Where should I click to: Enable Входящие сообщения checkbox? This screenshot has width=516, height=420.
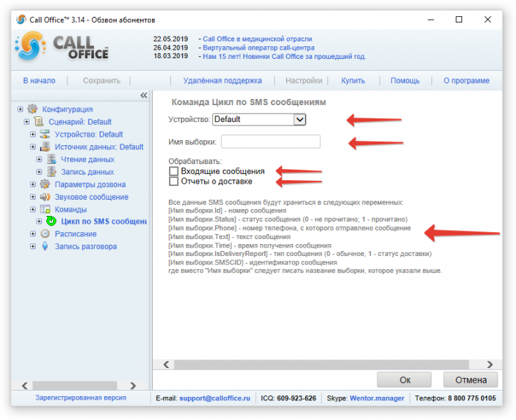pyautogui.click(x=173, y=171)
